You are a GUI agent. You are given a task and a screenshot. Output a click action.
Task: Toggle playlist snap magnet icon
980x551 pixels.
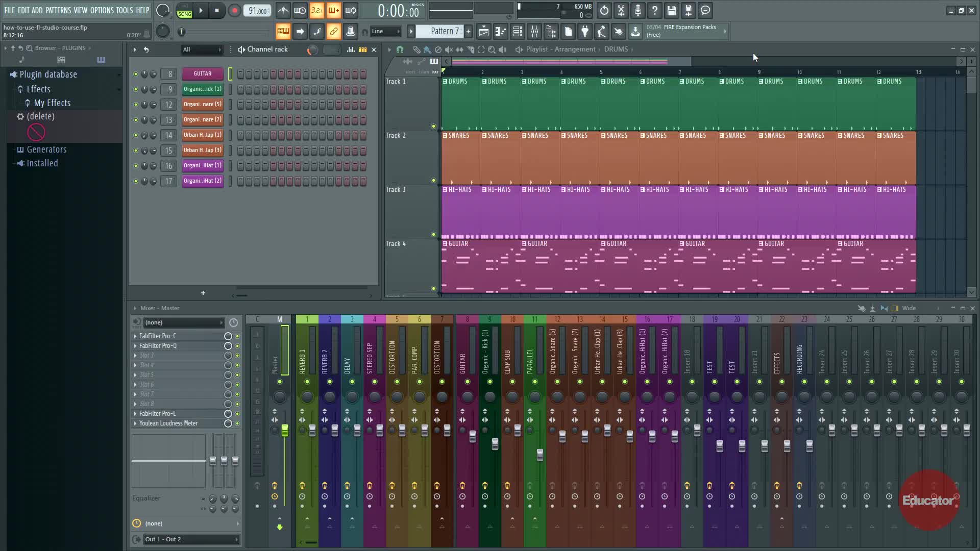400,49
